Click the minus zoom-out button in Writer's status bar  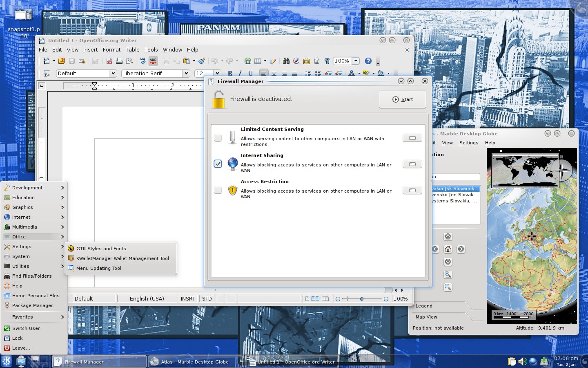(x=338, y=299)
